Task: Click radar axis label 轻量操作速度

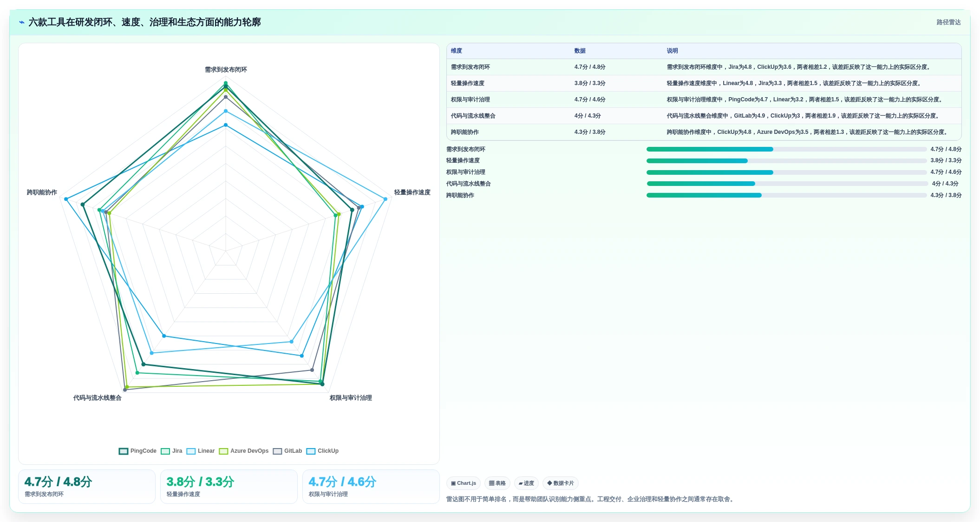Action: pyautogui.click(x=412, y=192)
